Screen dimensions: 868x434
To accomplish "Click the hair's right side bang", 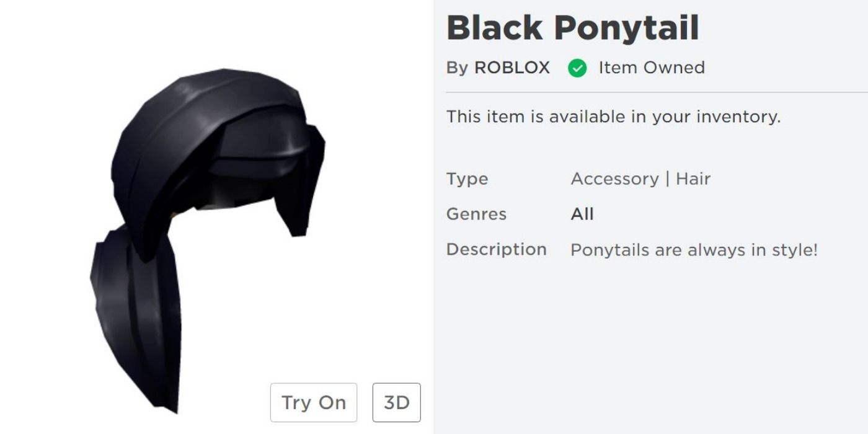I will point(303,186).
